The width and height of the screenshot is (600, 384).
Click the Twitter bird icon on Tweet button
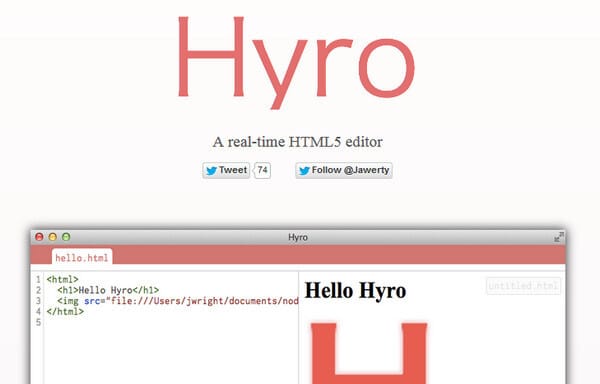coord(211,170)
